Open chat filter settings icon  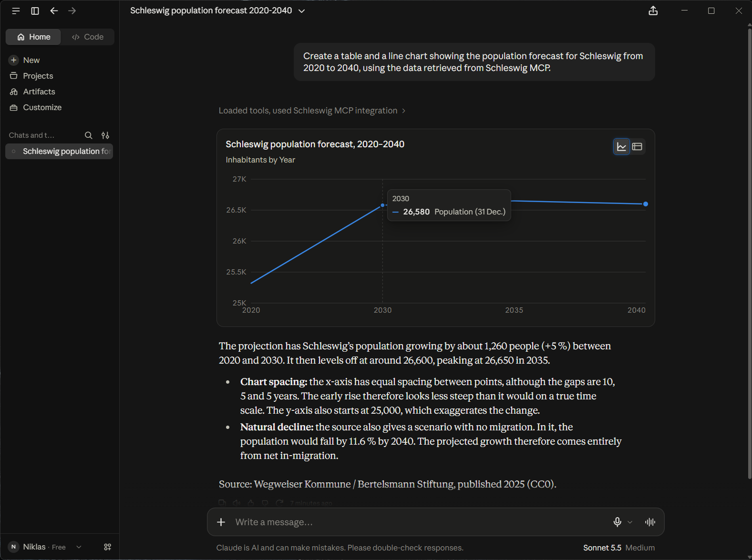click(105, 135)
